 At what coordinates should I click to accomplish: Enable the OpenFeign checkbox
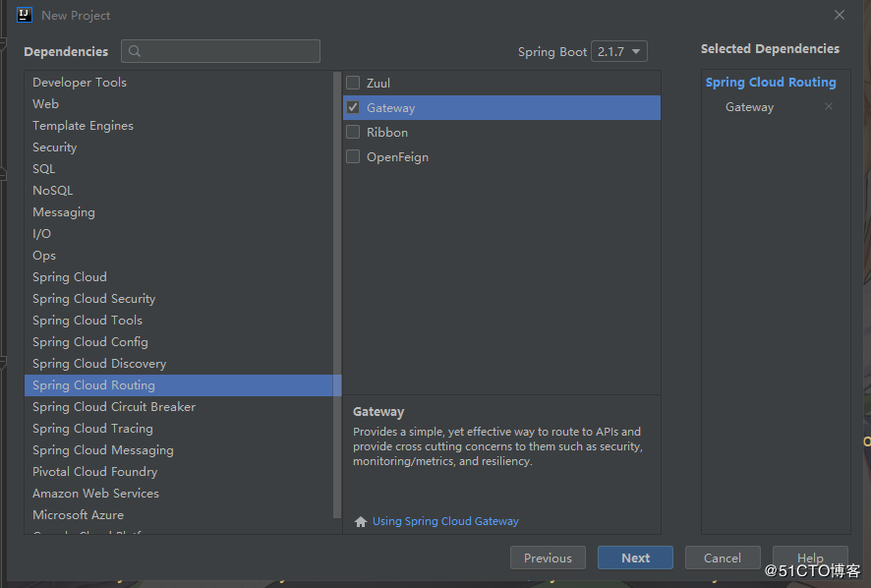point(353,156)
